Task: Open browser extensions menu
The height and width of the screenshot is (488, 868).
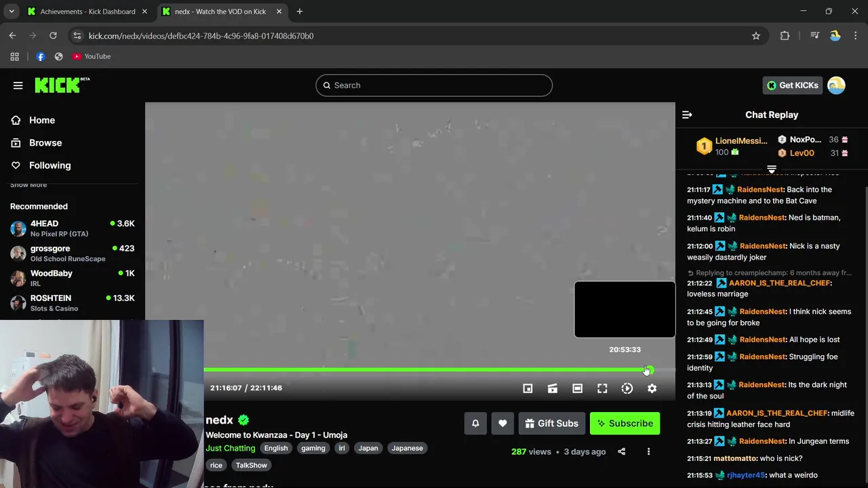Action: click(x=785, y=36)
